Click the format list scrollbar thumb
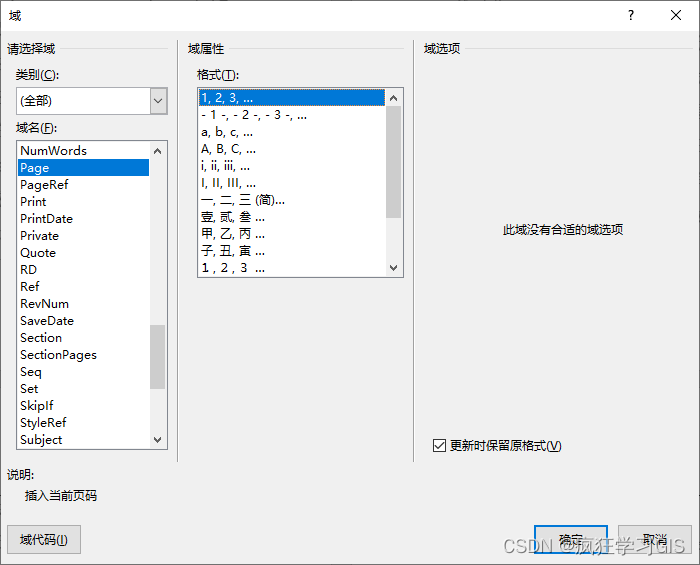700x565 pixels. pyautogui.click(x=393, y=162)
